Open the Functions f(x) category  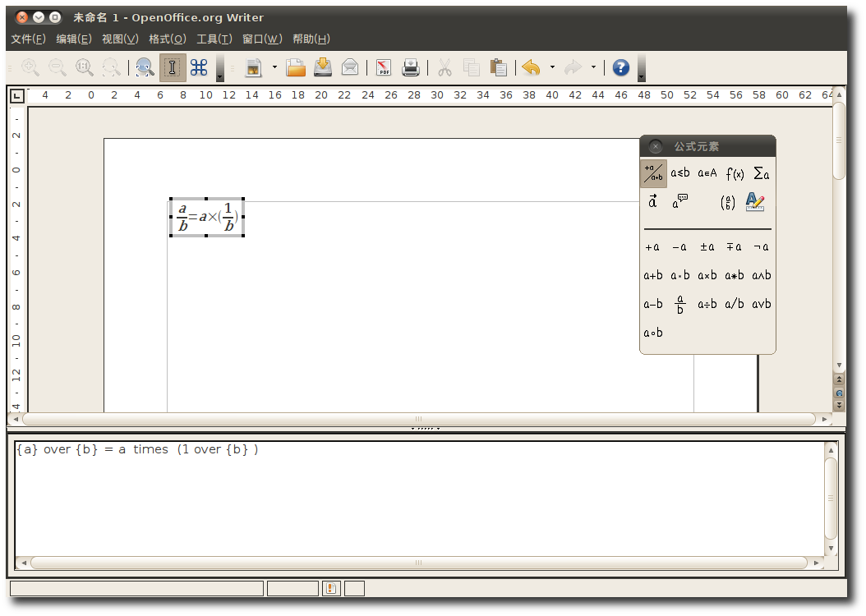pos(735,173)
